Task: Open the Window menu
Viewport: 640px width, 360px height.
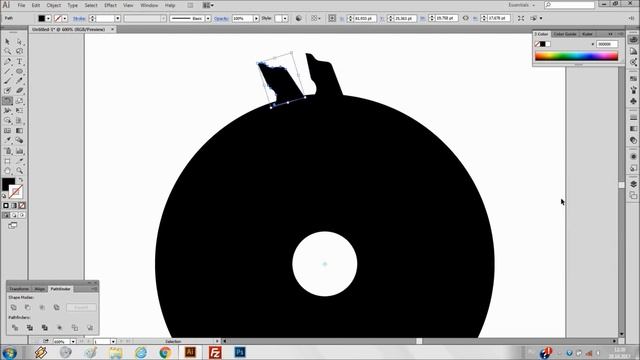Action: [x=149, y=5]
